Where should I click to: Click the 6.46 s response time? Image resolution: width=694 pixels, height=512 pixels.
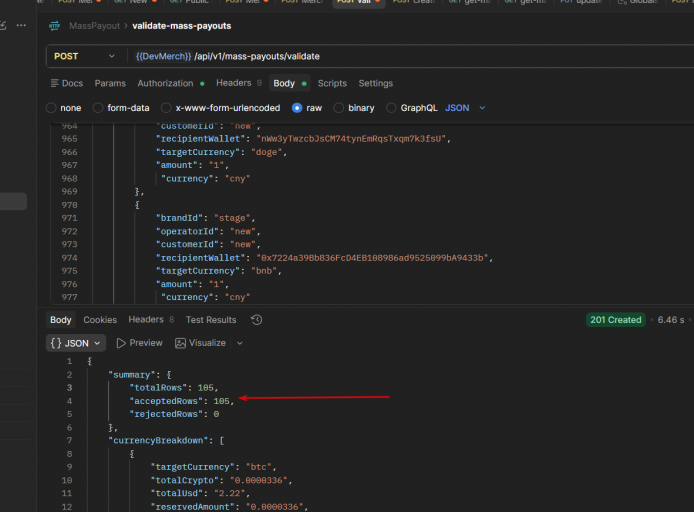pyautogui.click(x=671, y=320)
